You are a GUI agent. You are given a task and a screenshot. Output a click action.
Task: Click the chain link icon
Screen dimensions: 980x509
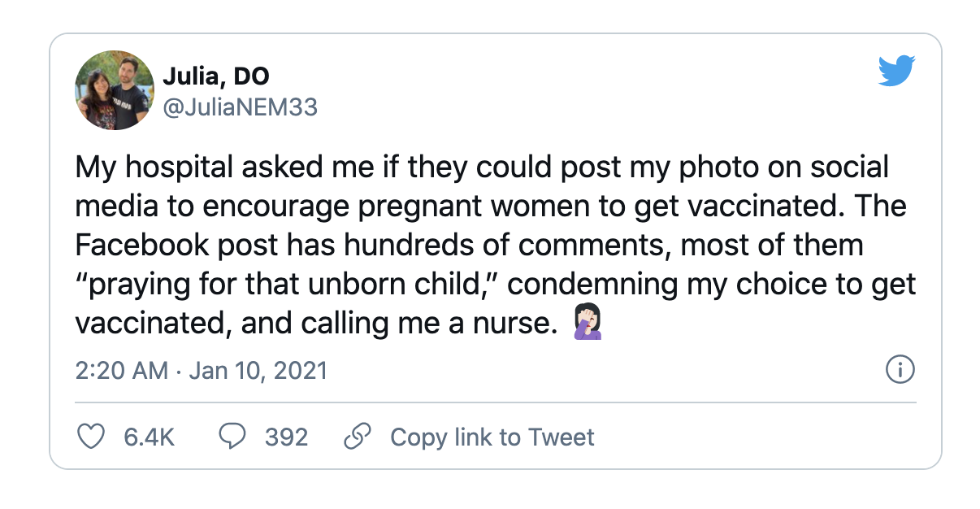click(x=358, y=437)
